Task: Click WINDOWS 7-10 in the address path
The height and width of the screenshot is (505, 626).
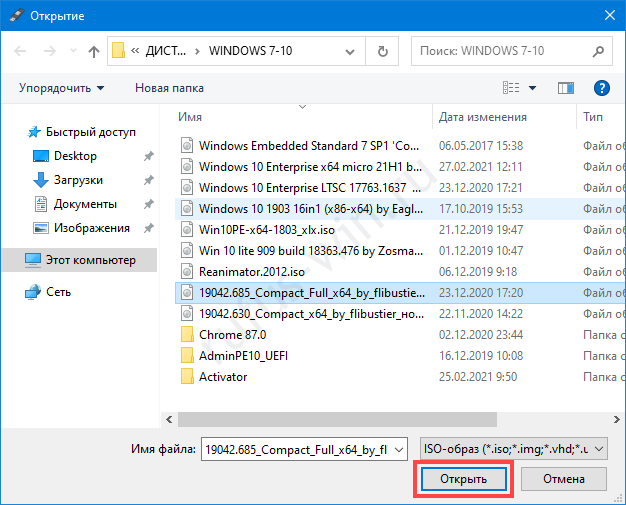Action: coord(250,51)
